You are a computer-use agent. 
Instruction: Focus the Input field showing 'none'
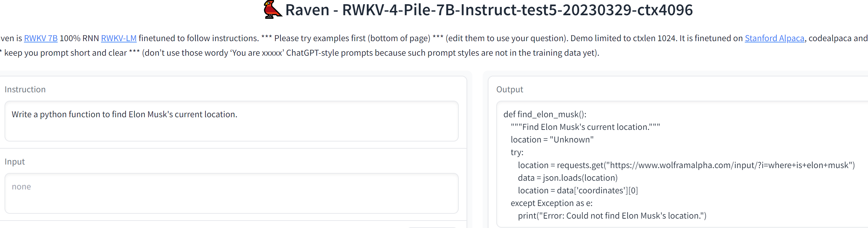[231, 193]
